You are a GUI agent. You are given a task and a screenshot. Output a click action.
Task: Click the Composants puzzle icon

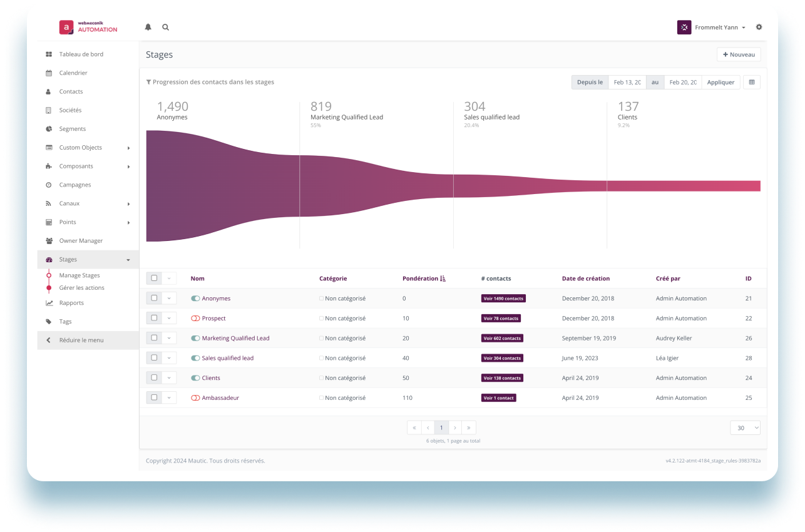click(49, 166)
